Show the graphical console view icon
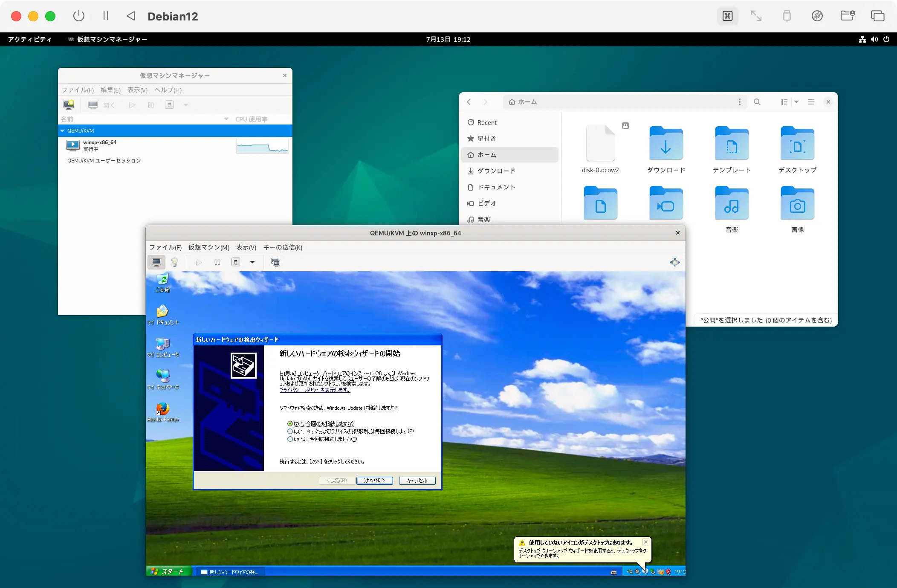The image size is (897, 588). coord(156,262)
